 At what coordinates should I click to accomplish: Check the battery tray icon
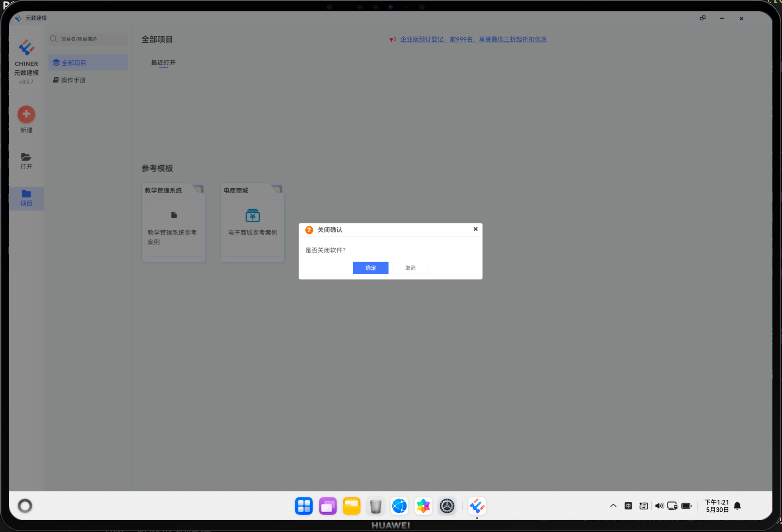click(x=687, y=506)
